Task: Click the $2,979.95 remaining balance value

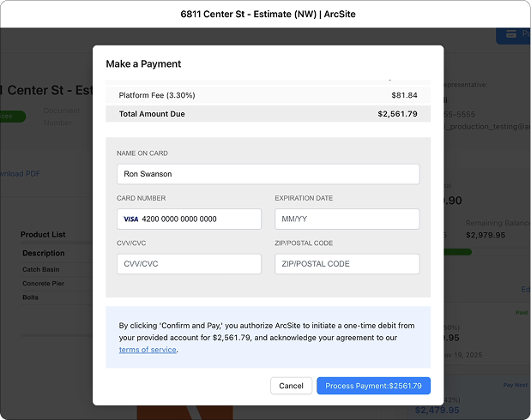Action: [486, 235]
